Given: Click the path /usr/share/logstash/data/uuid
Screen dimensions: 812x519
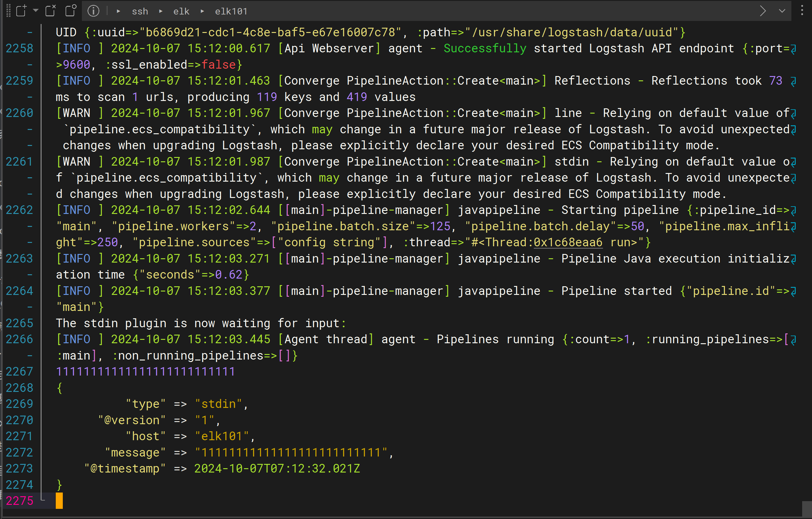Looking at the screenshot, I should [x=572, y=32].
